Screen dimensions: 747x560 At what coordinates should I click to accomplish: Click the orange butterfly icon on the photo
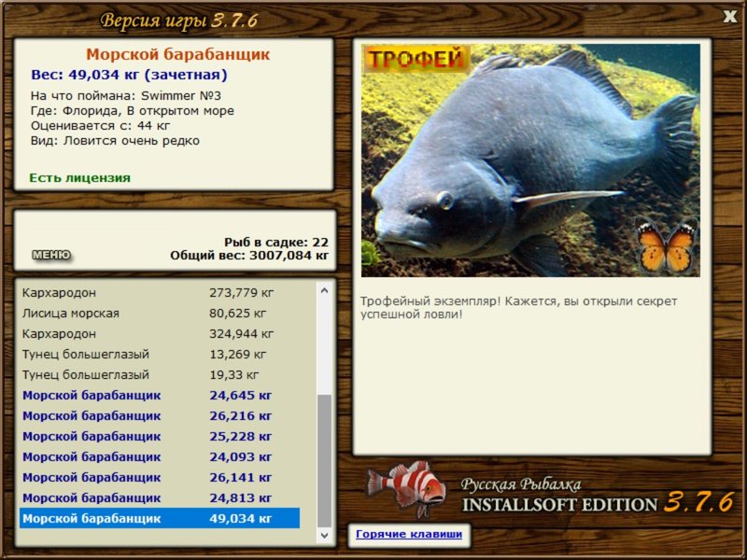coord(667,246)
